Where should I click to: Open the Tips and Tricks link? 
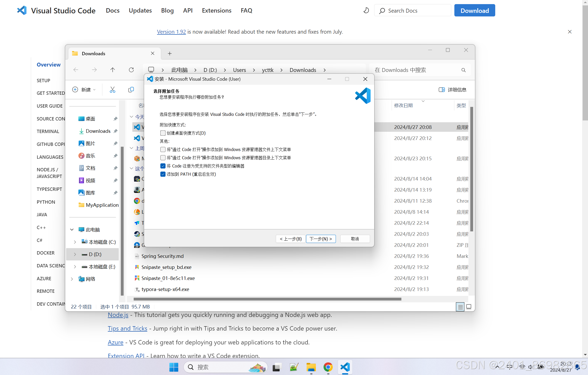coord(127,328)
